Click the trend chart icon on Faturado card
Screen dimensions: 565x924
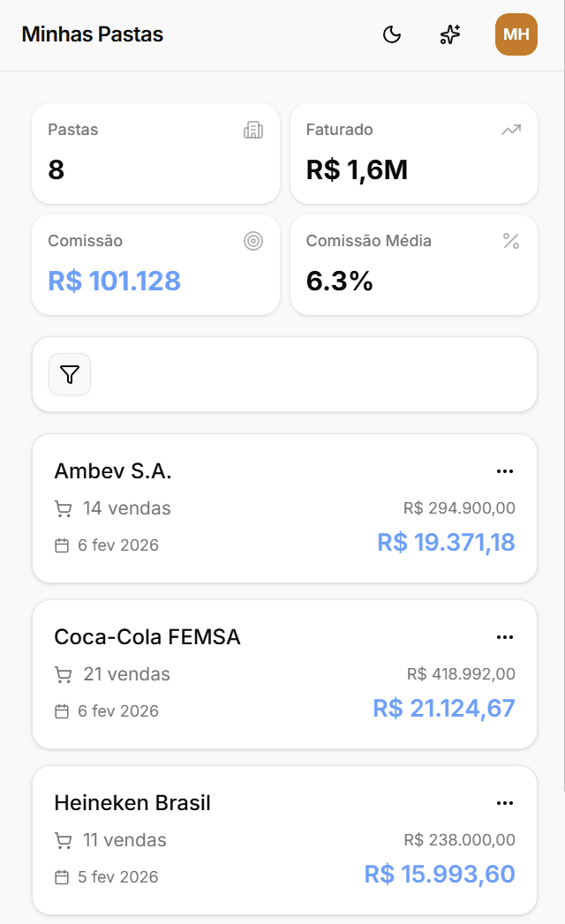click(x=511, y=129)
